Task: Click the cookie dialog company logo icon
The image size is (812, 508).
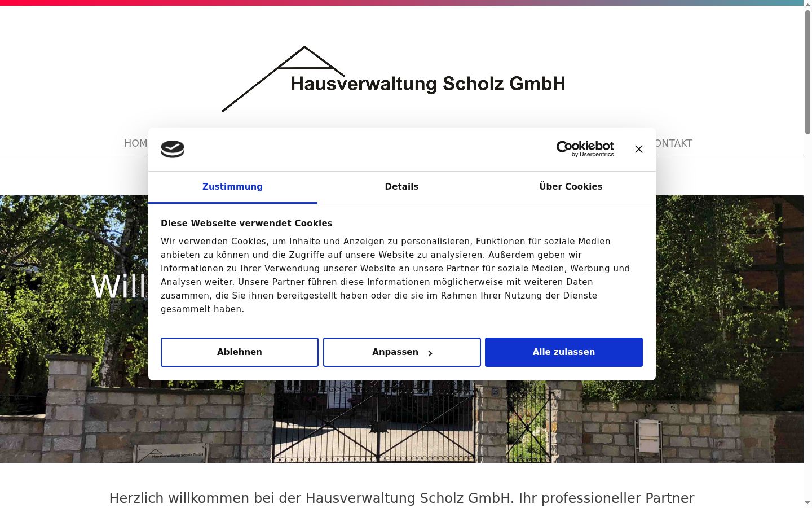Action: pos(173,149)
